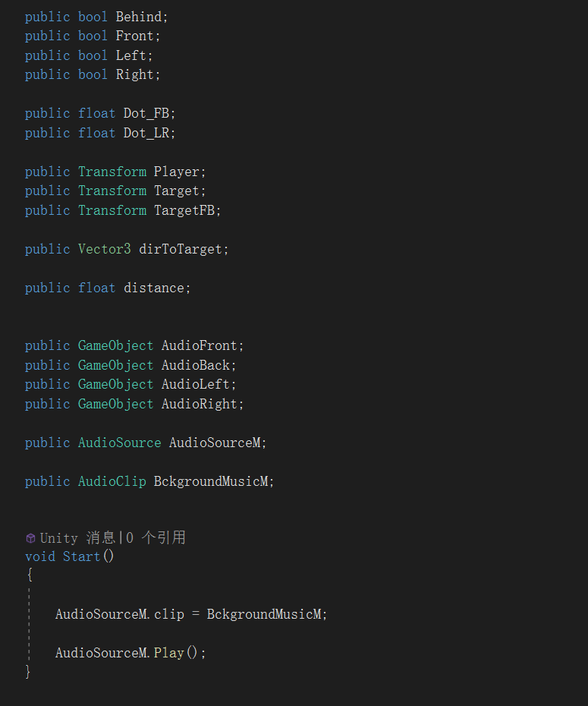Viewport: 588px width, 706px height.
Task: Click the TargetFB variable name
Action: click(x=184, y=210)
